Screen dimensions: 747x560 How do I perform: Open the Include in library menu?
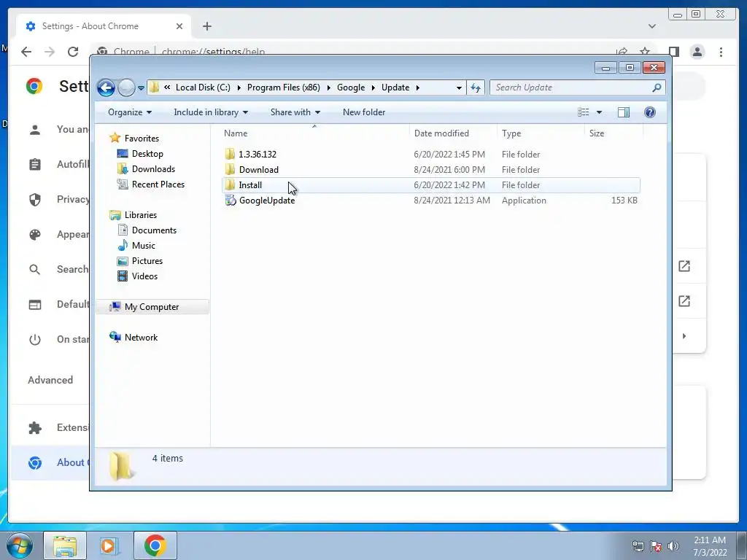coord(211,112)
